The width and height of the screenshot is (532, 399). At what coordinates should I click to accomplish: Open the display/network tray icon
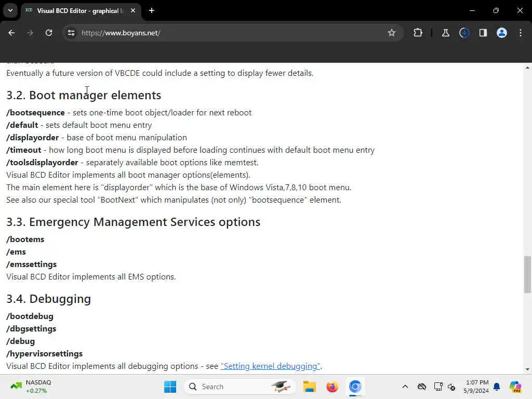click(438, 387)
